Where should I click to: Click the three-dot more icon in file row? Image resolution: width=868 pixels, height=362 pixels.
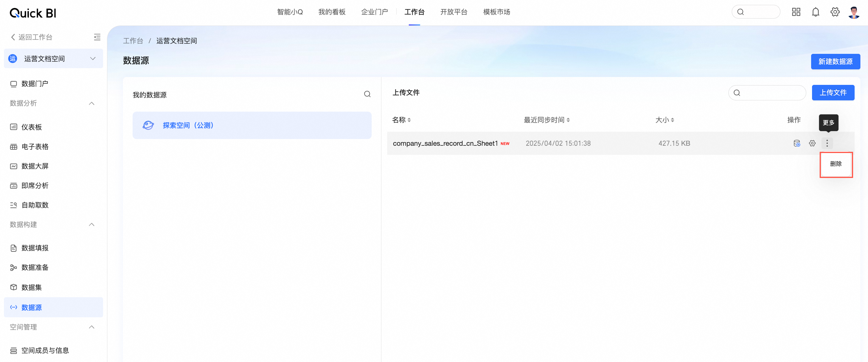(x=827, y=143)
